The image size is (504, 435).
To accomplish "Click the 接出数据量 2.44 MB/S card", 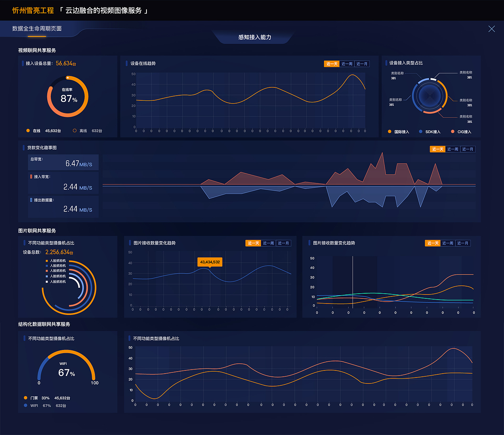I will pyautogui.click(x=63, y=206).
